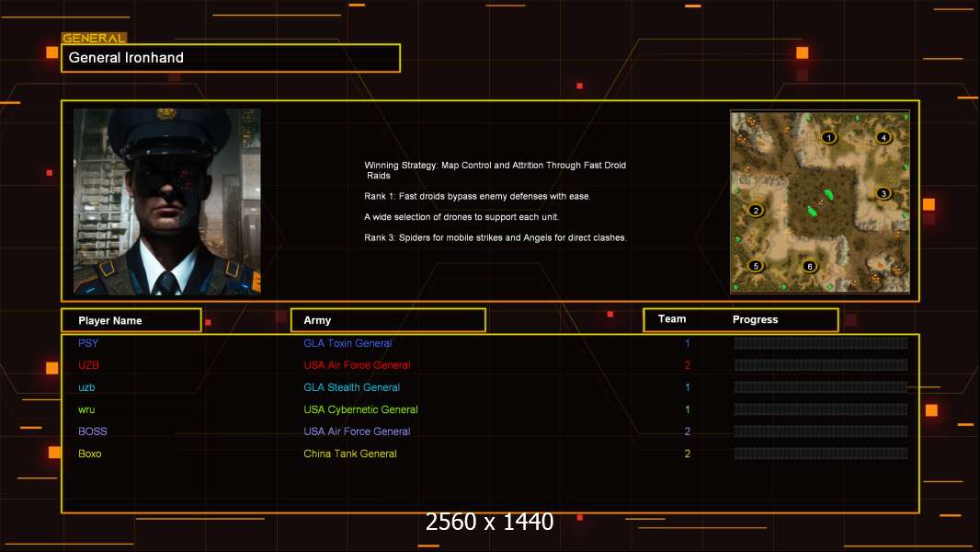
Task: Click Boxo's team number 2
Action: coord(688,454)
